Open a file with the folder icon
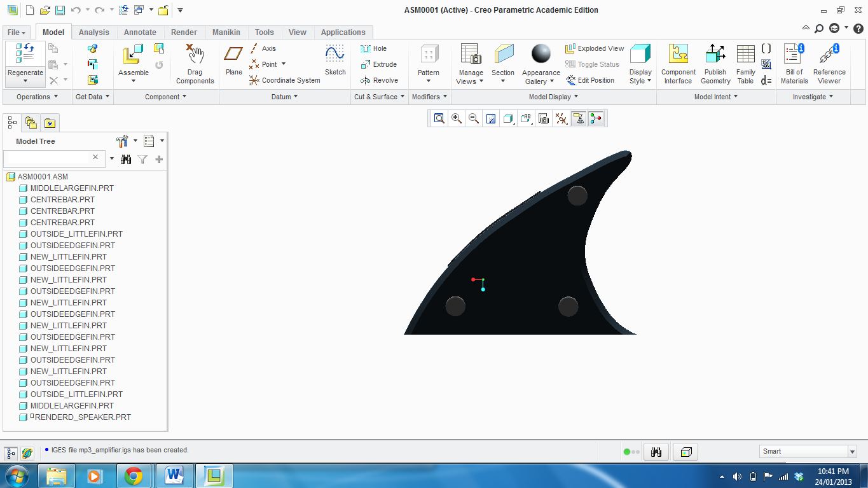The height and width of the screenshot is (488, 868). click(x=45, y=10)
